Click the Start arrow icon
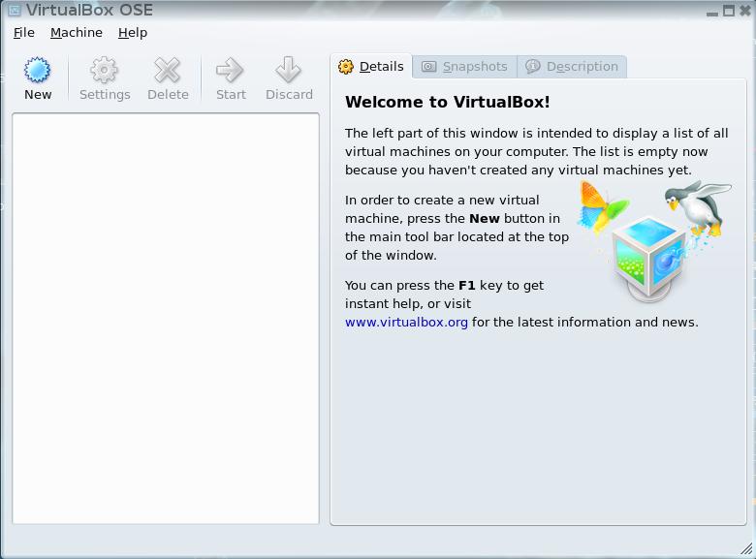 click(230, 71)
